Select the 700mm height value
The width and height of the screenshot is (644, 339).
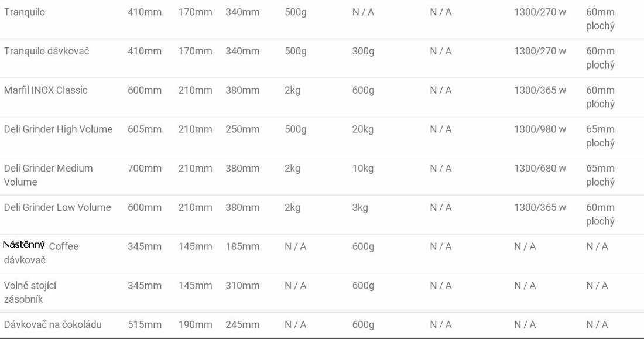[145, 169]
